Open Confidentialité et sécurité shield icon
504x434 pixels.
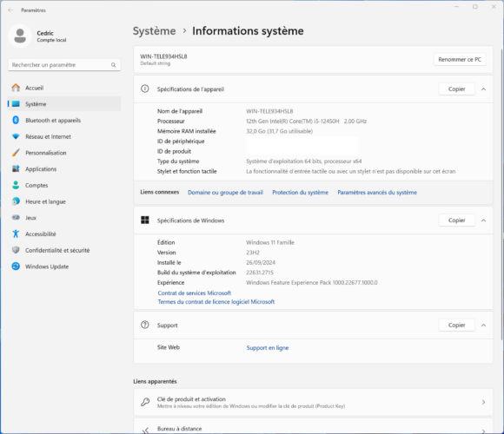[x=16, y=250]
